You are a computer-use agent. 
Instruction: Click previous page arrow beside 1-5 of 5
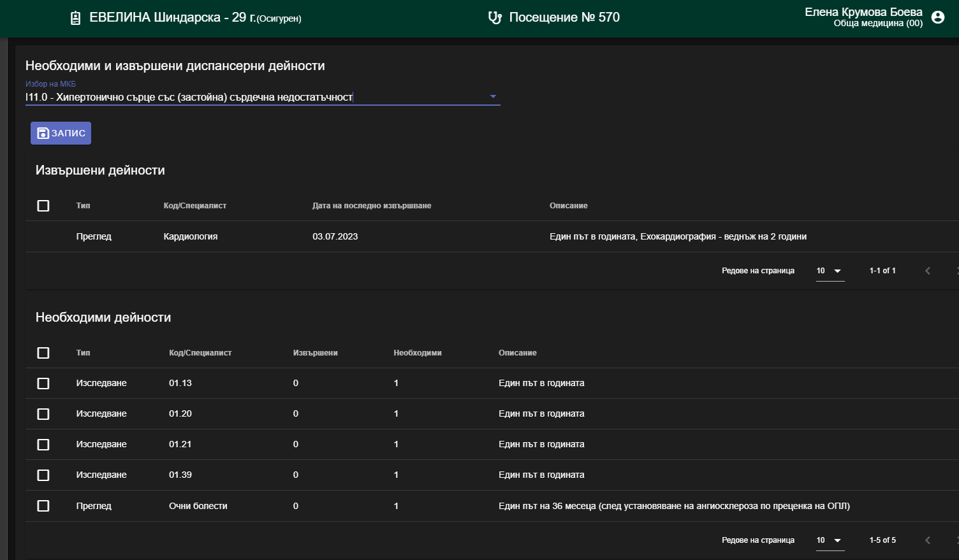(928, 540)
